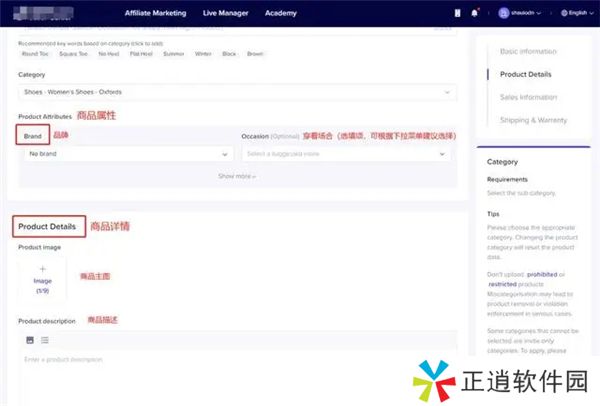Open the Category dropdown
This screenshot has height=406, width=600.
(237, 92)
